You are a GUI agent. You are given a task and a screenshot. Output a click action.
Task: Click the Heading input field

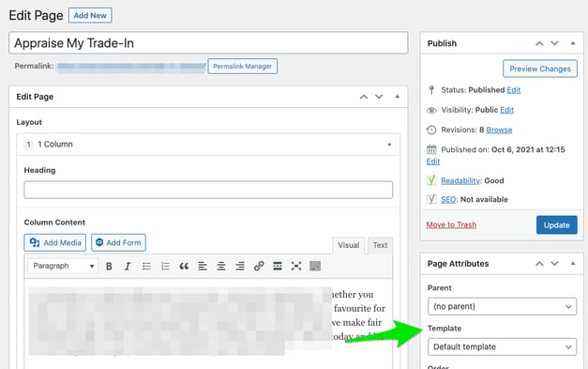click(x=208, y=190)
